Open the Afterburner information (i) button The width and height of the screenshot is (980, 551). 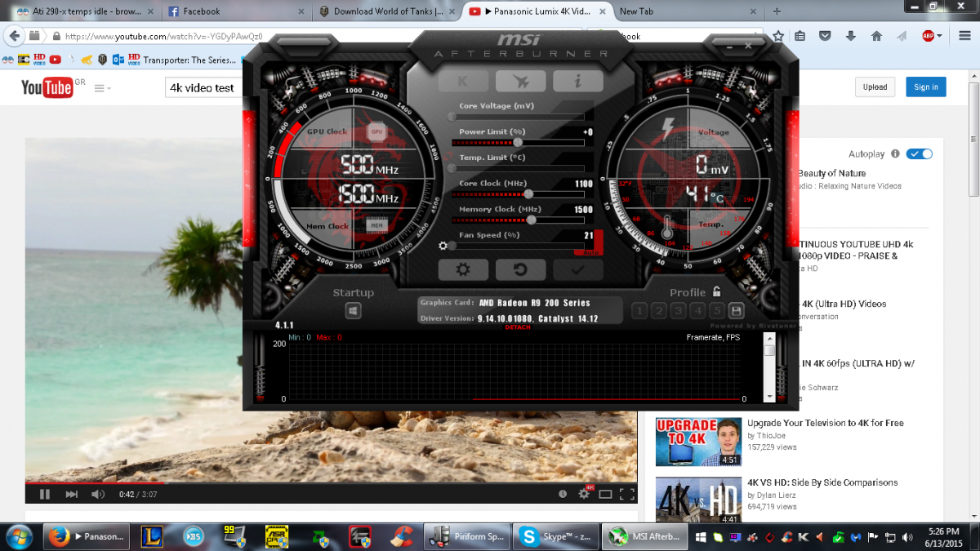(x=578, y=81)
